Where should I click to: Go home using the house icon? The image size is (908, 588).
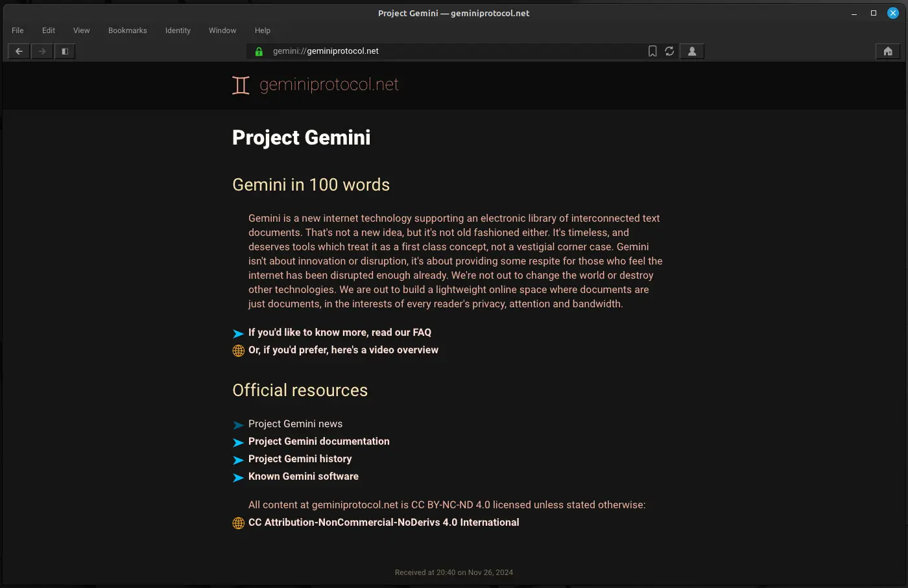click(x=887, y=51)
